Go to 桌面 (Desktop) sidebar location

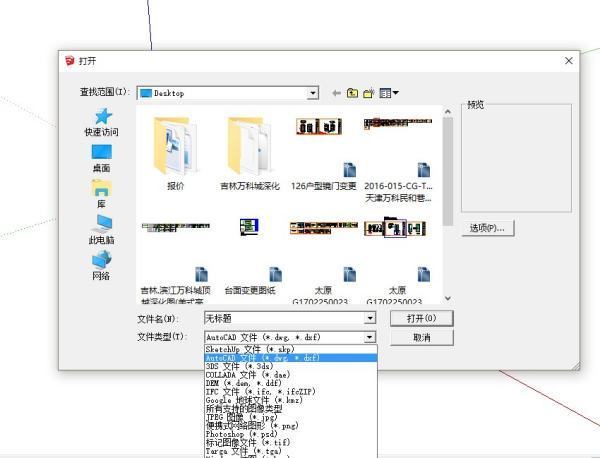click(101, 157)
